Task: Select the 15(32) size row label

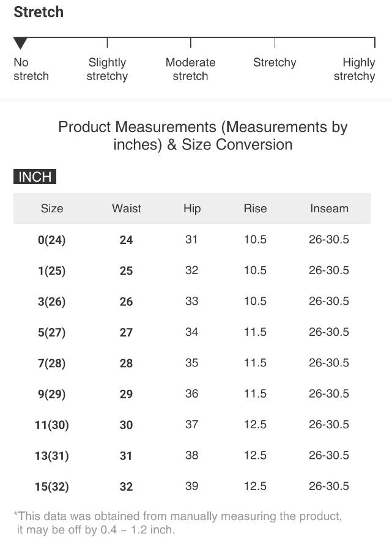Action: coord(52,487)
